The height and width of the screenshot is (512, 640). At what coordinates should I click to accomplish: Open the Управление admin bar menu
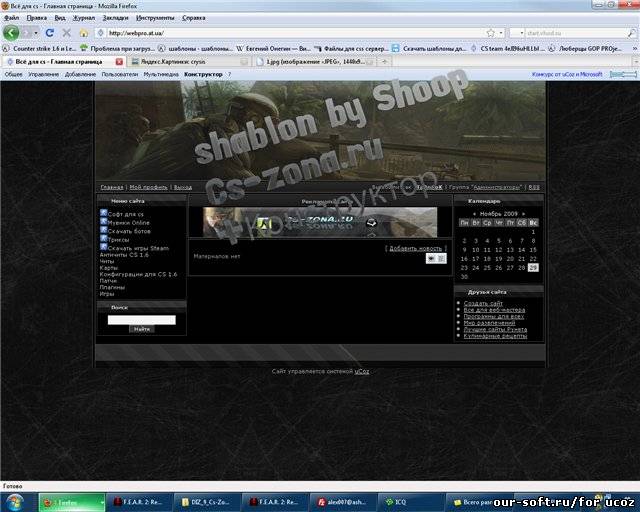pyautogui.click(x=44, y=74)
